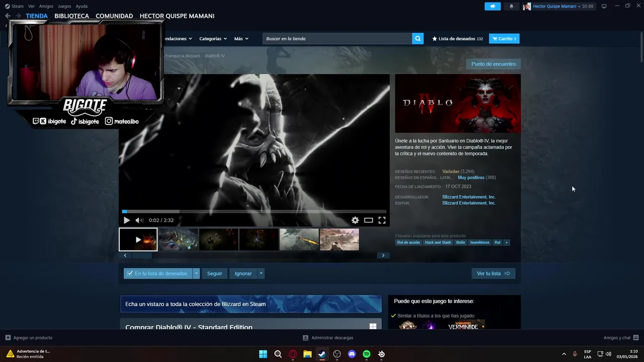Screen dimensions: 644x362
Task: Go back with the navigation arrow
Action: click(x=8, y=16)
